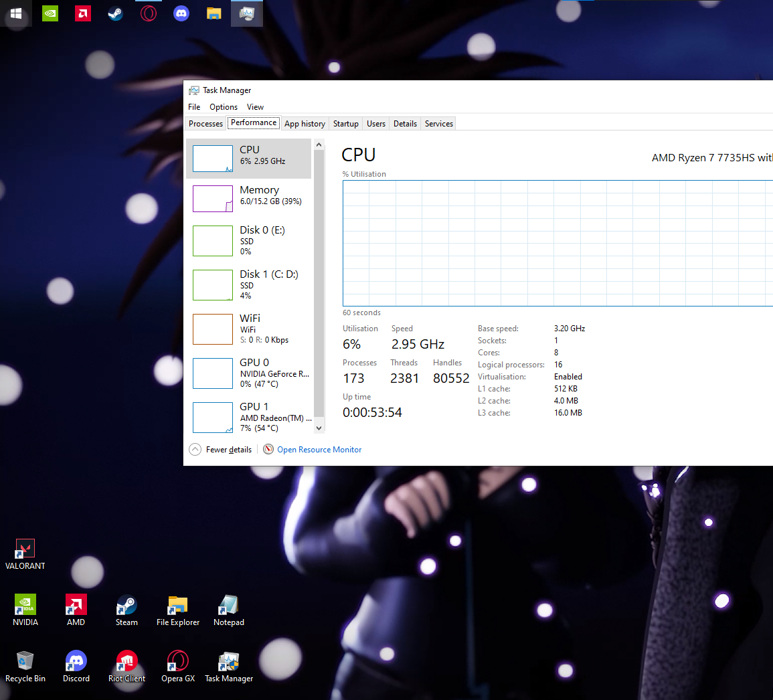Click the AMD Ryzen 7 7735HS label

pyautogui.click(x=712, y=158)
